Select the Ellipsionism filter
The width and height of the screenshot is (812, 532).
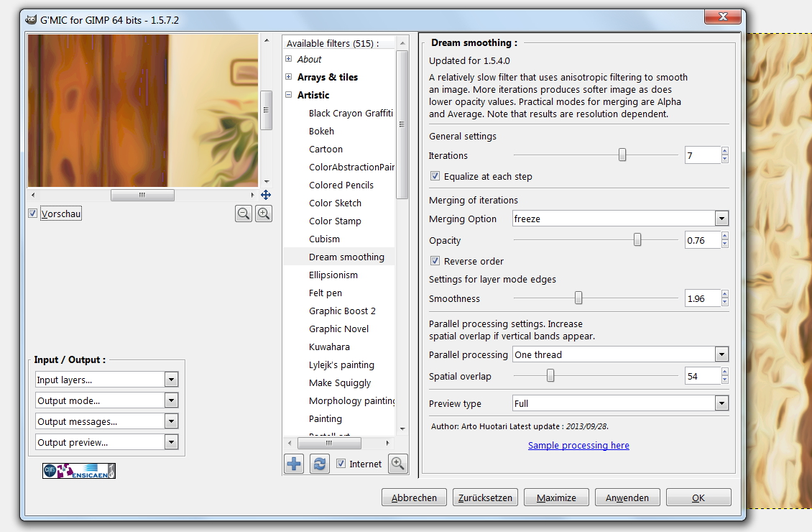click(333, 275)
